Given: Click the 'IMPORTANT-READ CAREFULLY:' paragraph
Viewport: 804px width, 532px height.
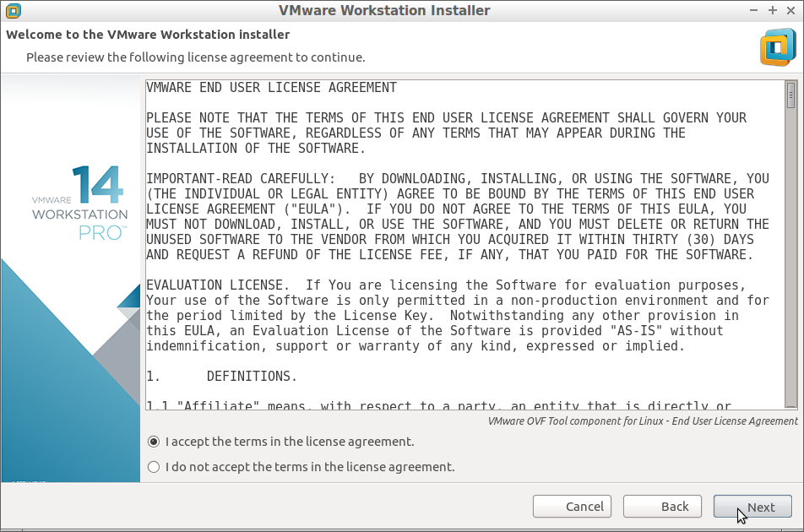Looking at the screenshot, I should click(x=458, y=216).
